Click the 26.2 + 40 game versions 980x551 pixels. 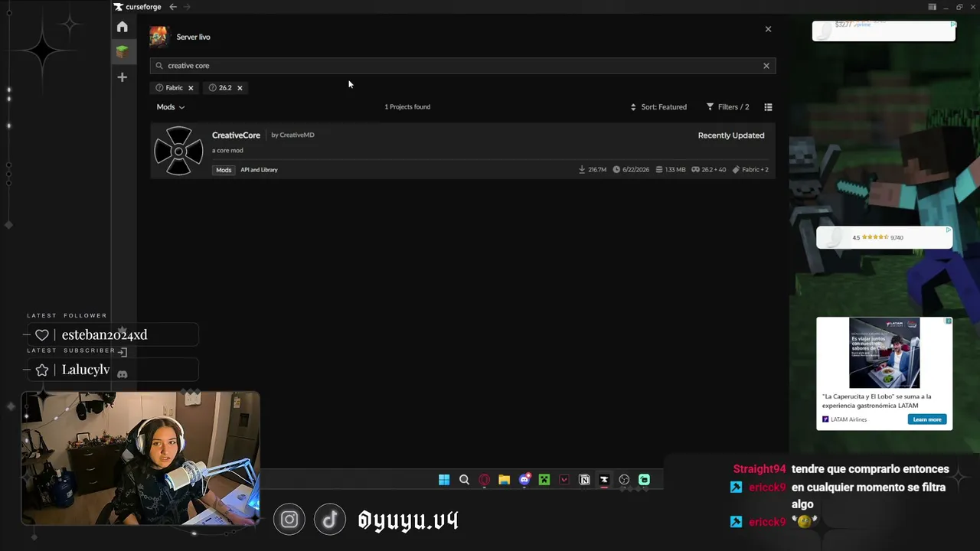[709, 170]
